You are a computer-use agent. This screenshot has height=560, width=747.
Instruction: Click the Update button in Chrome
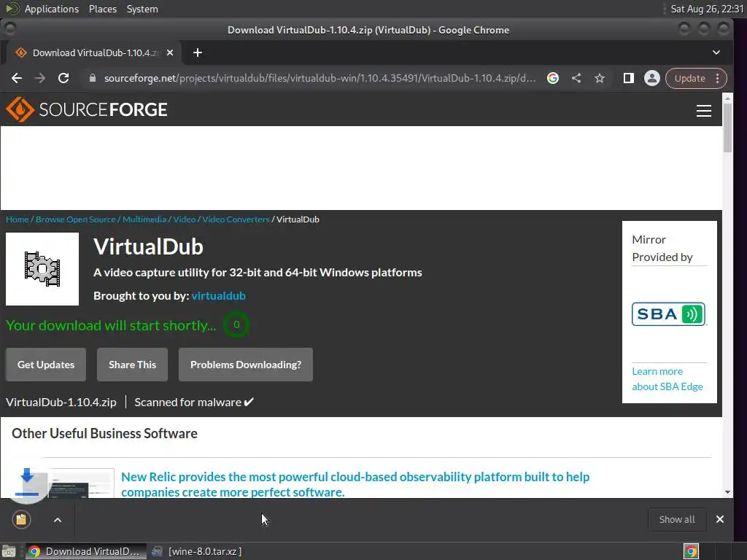689,79
